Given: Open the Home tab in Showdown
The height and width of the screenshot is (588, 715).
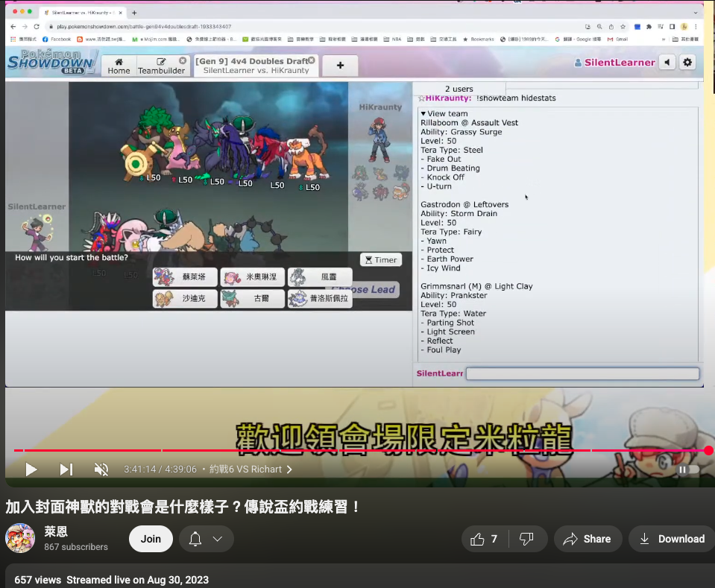Looking at the screenshot, I should (119, 66).
